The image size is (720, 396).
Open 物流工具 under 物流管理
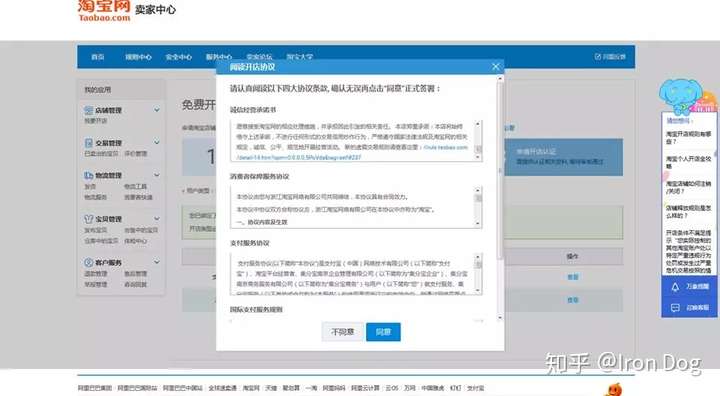(x=135, y=187)
